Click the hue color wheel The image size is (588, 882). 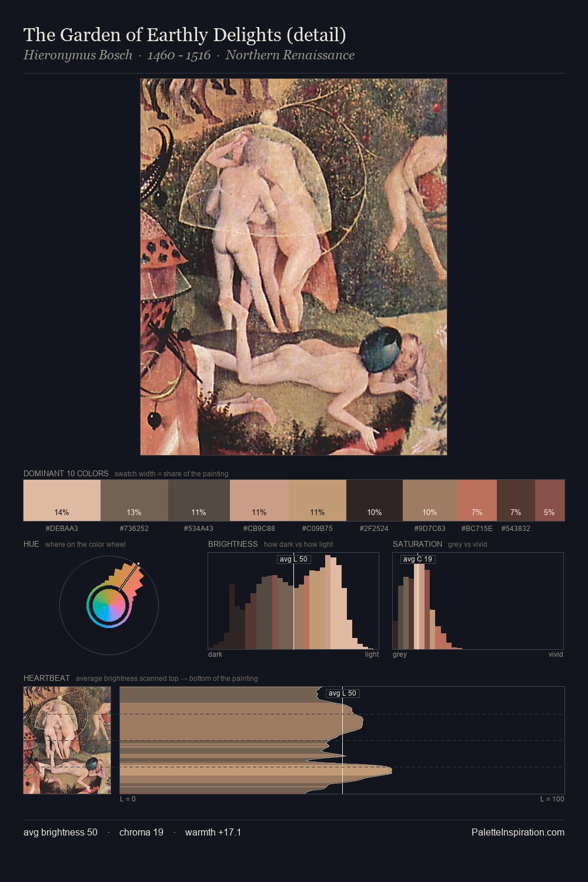coord(109,605)
